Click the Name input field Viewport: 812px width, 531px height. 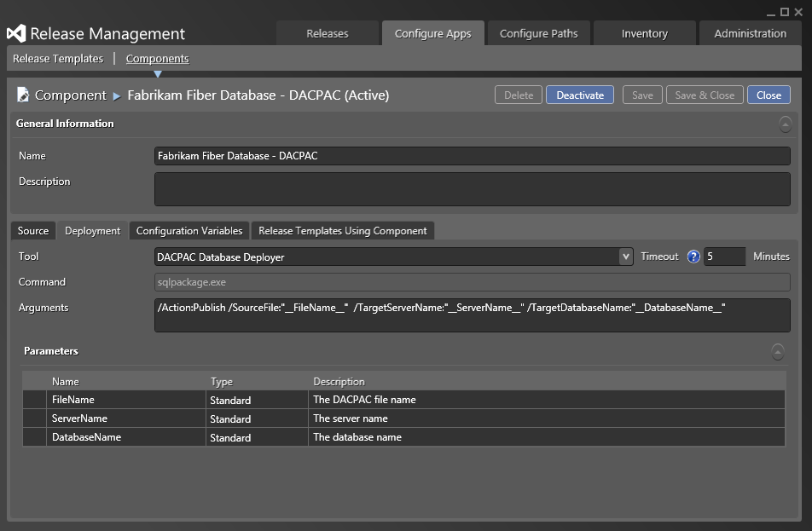coord(473,156)
